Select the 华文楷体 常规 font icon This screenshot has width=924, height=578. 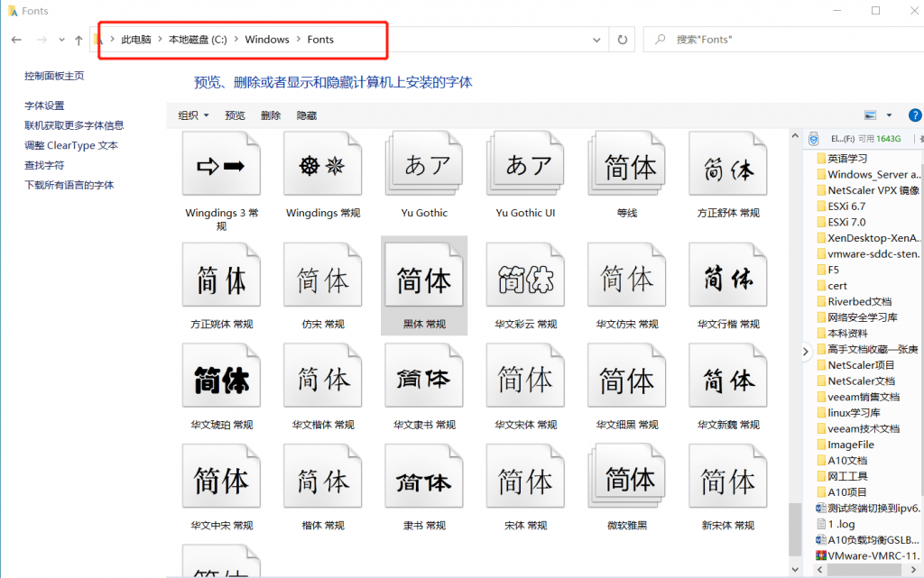(x=322, y=375)
